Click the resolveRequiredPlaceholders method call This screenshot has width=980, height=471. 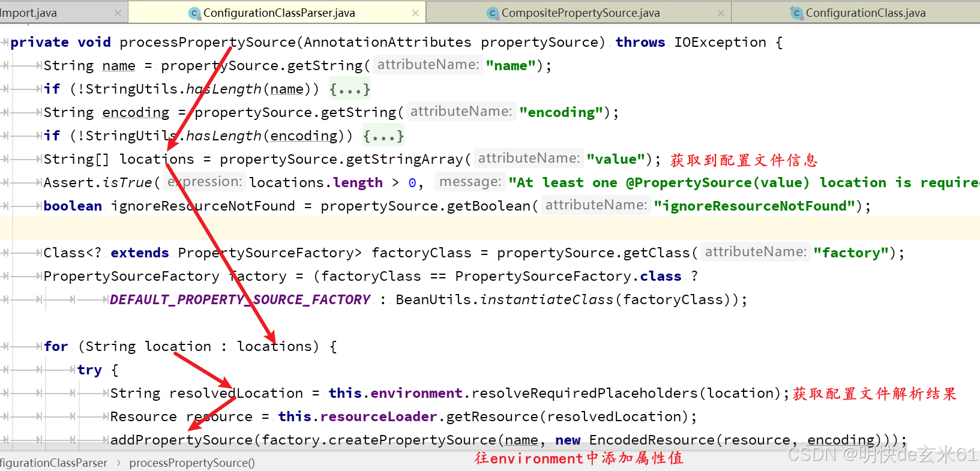coord(585,393)
